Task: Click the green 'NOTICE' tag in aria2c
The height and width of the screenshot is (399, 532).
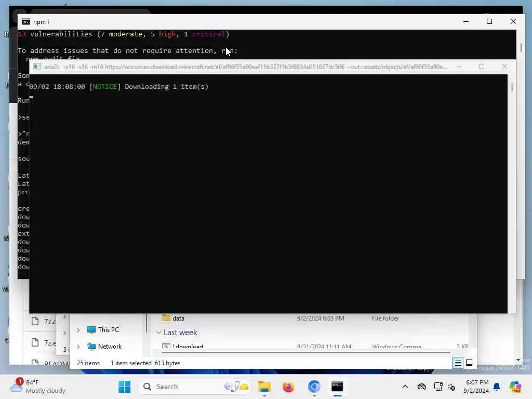Action: [105, 87]
